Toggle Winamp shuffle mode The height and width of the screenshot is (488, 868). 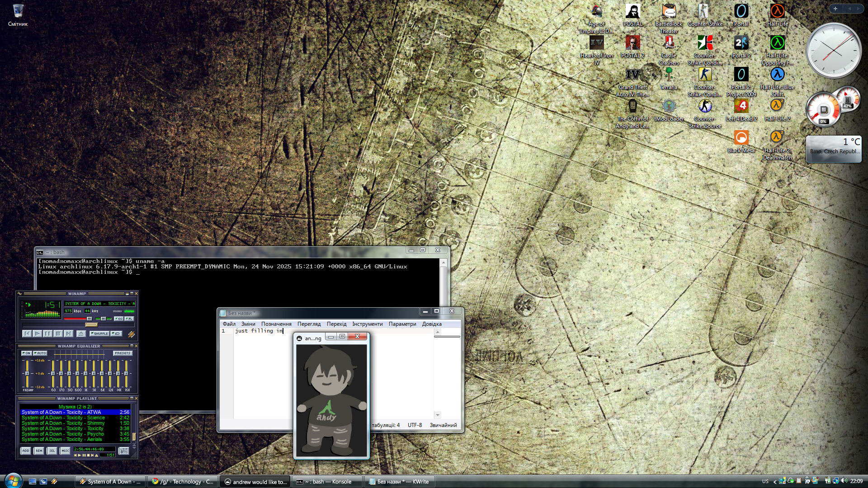click(x=99, y=333)
